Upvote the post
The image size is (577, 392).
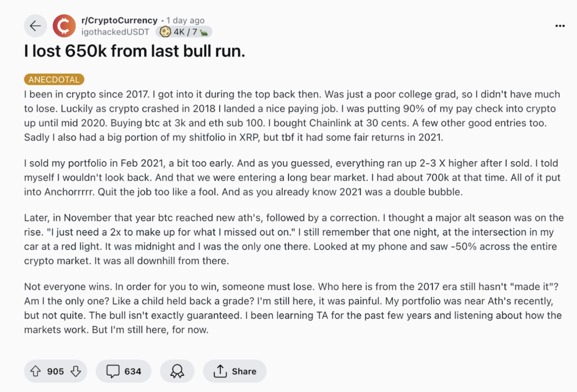pos(36,371)
